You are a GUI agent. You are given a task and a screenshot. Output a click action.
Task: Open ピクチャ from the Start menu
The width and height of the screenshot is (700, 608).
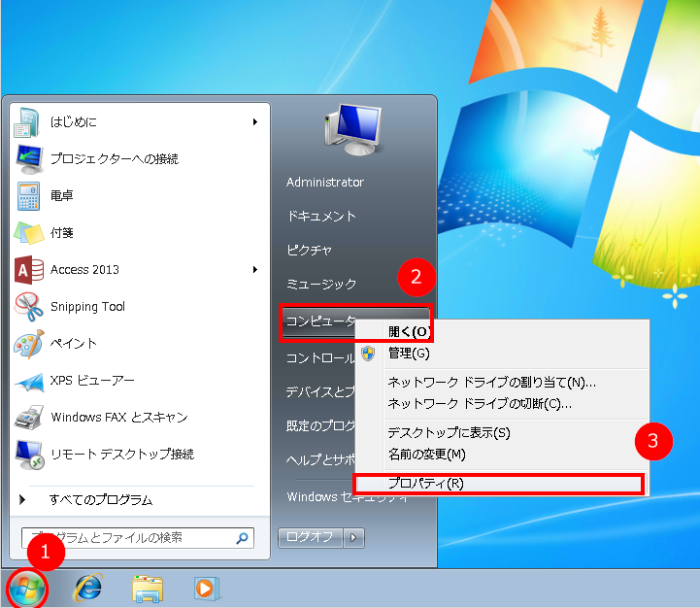pyautogui.click(x=309, y=251)
